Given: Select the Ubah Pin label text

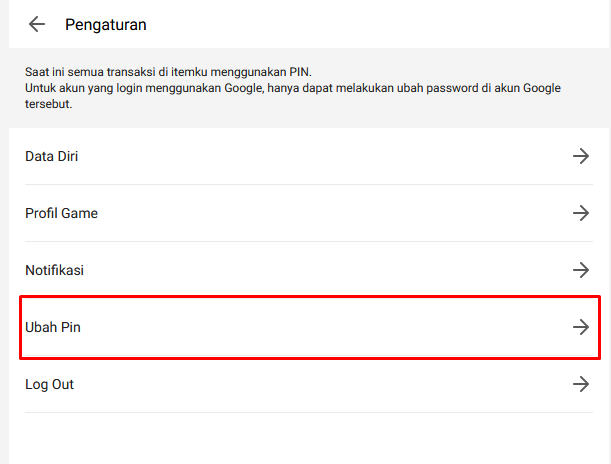Looking at the screenshot, I should tap(52, 327).
